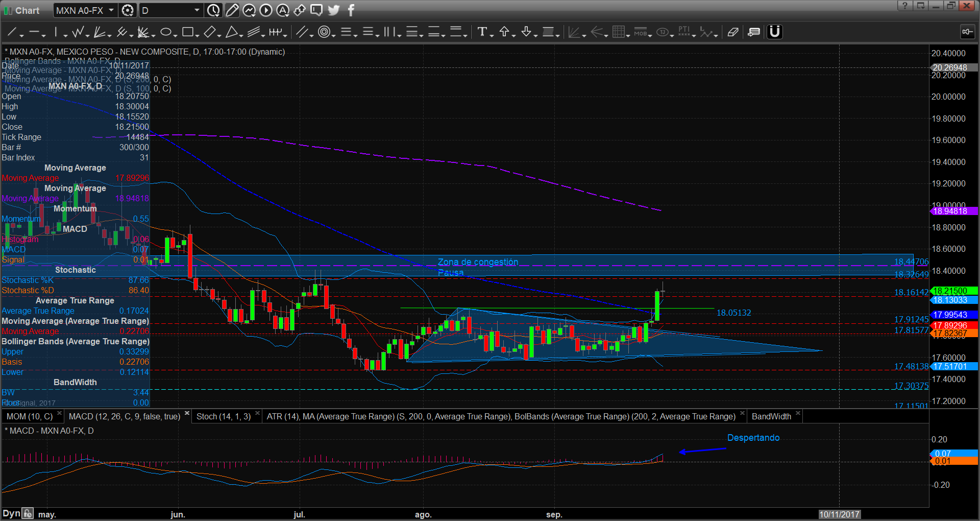Share chart on Twitter
Viewport: 980px width, 521px height.
click(334, 10)
